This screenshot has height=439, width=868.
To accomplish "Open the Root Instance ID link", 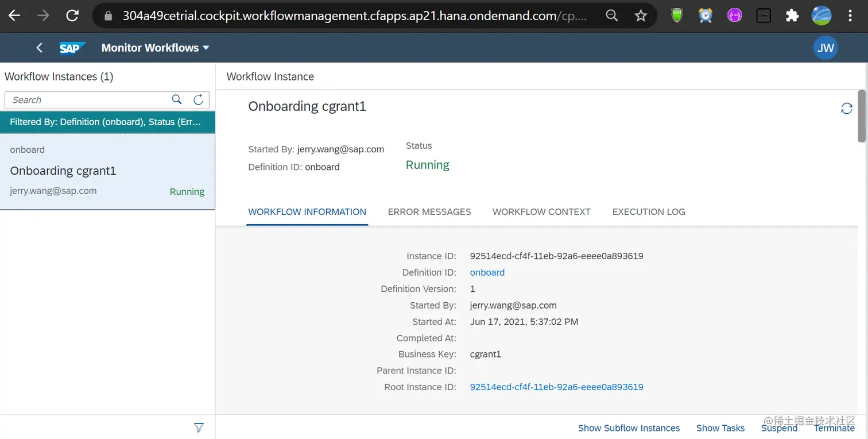I will (x=556, y=387).
